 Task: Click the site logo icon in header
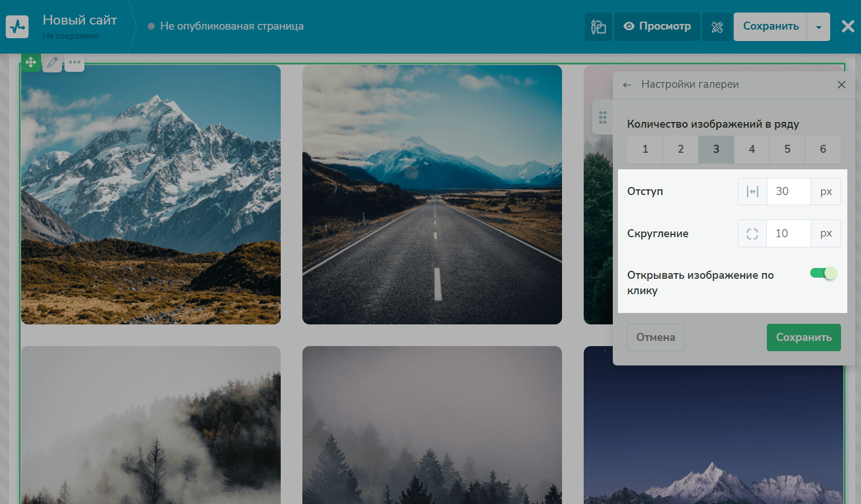pyautogui.click(x=17, y=27)
